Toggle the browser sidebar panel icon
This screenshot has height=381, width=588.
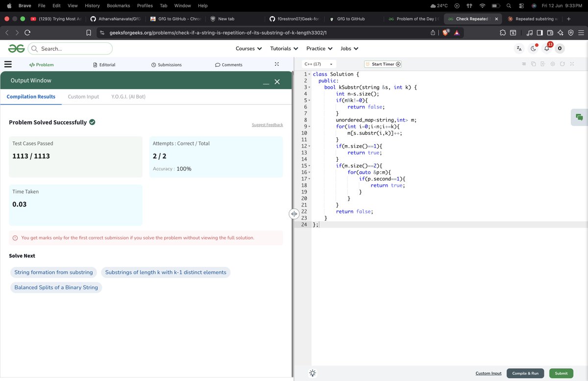coord(539,33)
